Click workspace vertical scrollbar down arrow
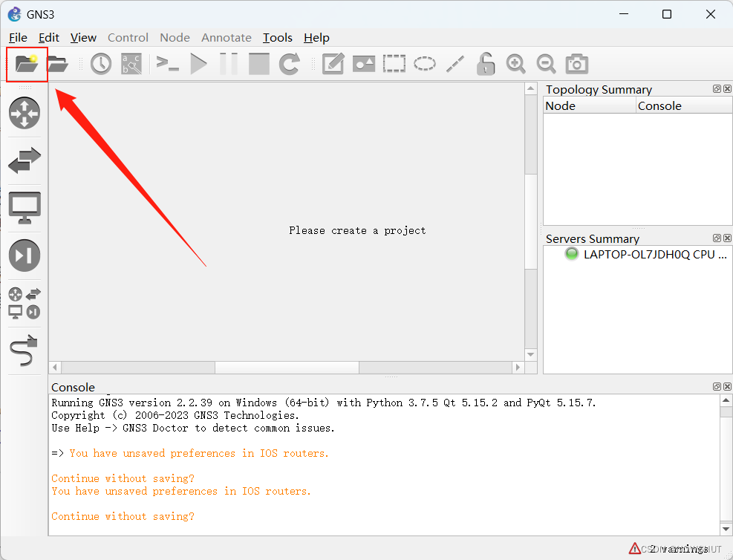733x560 pixels. pos(530,355)
